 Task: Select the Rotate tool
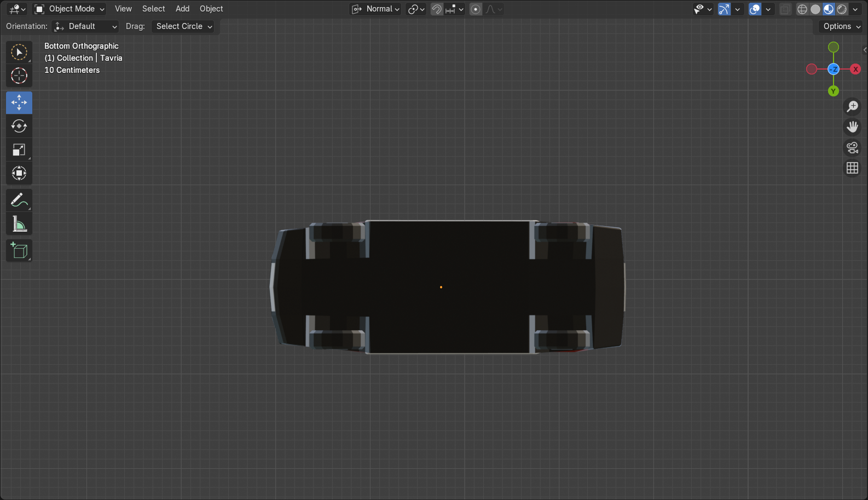pyautogui.click(x=19, y=126)
